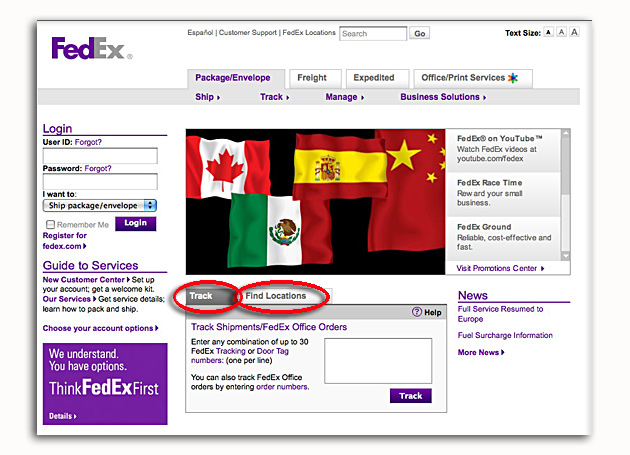The image size is (630, 455).
Task: Click the medium text size A icon
Action: pyautogui.click(x=562, y=33)
